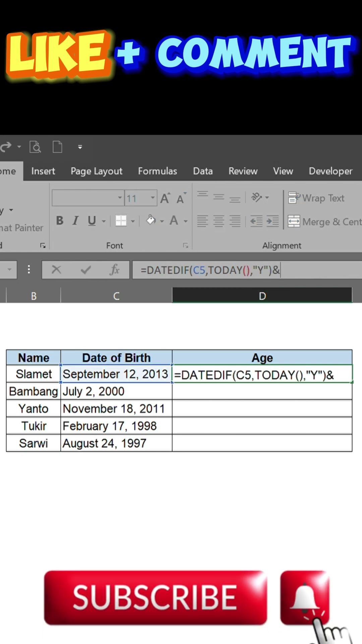Click the Bold formatting icon

tap(60, 221)
